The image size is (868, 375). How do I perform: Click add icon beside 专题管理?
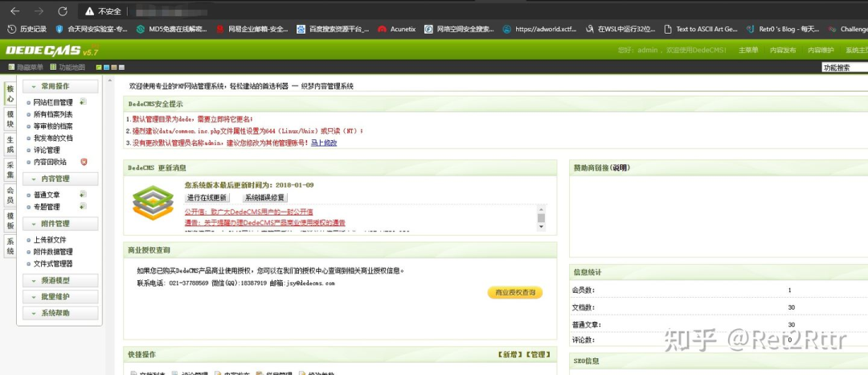[x=83, y=207]
